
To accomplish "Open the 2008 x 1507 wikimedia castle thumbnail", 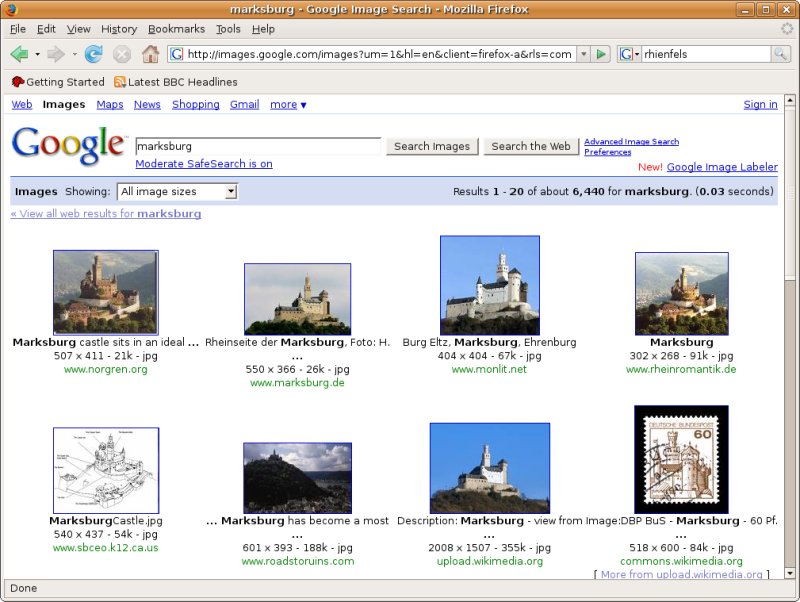I will click(490, 468).
